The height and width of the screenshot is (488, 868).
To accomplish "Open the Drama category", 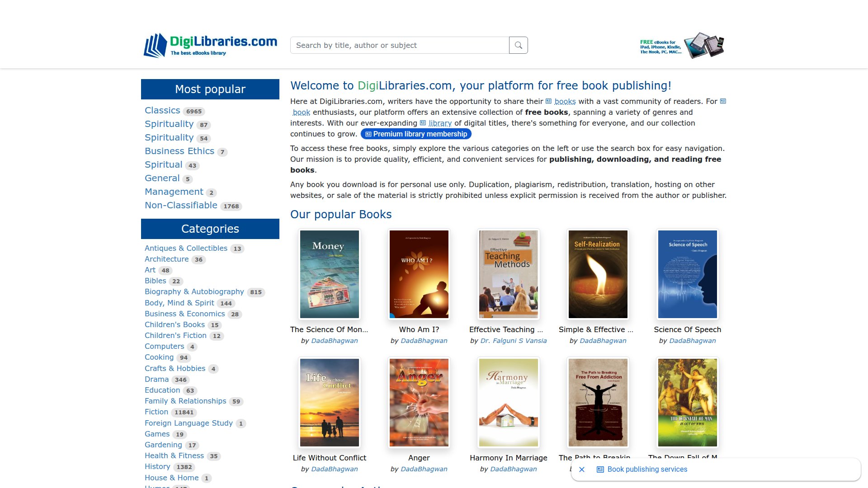I will click(157, 379).
